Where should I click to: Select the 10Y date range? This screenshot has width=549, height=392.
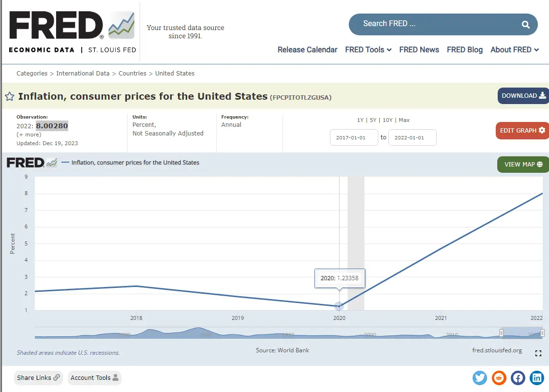(x=387, y=120)
